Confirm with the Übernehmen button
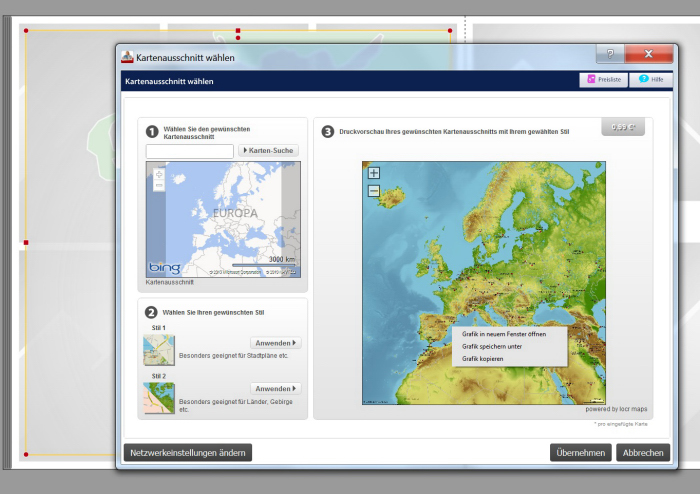 point(580,453)
